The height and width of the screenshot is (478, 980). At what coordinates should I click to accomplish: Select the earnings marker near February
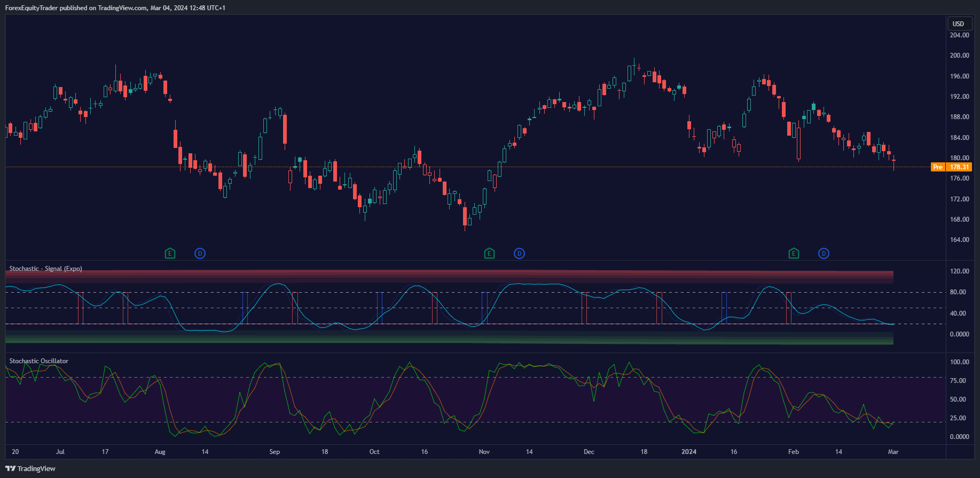794,253
